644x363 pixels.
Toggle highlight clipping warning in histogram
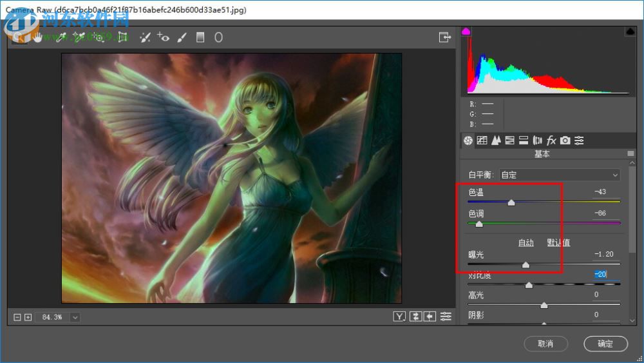[x=630, y=31]
